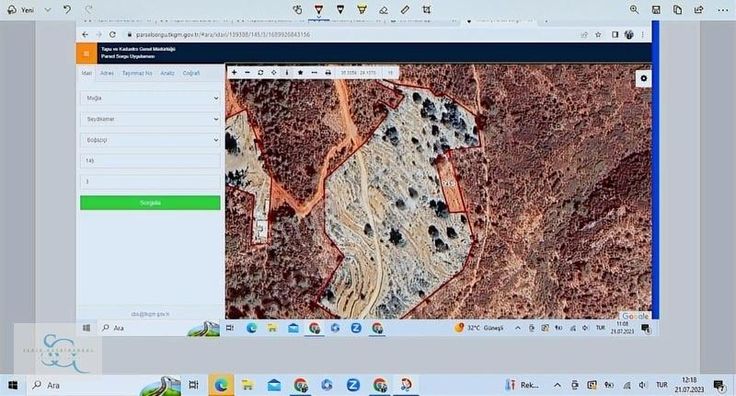736x396 pixels.
Task: Open the three-dots See more menu
Action: [x=723, y=9]
